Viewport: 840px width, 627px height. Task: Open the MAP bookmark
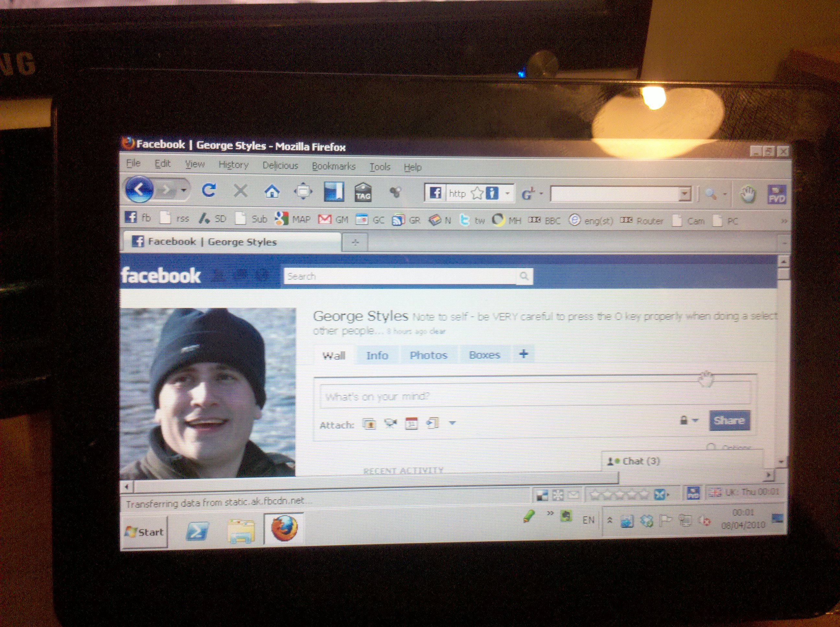(x=292, y=219)
